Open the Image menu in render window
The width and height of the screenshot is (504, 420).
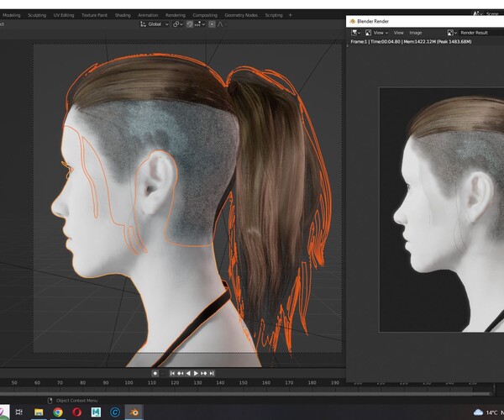tap(415, 33)
